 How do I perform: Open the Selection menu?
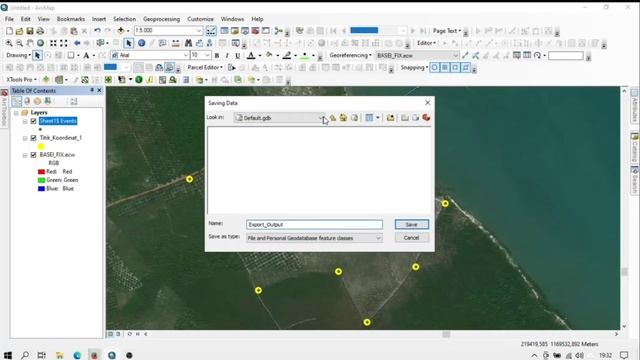[x=124, y=19]
